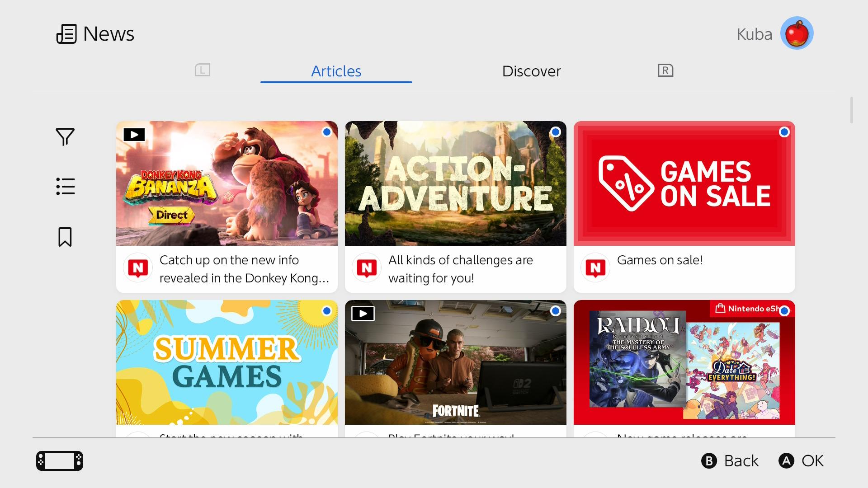868x488 pixels.
Task: Click the R shoulder button icon
Action: click(x=665, y=70)
